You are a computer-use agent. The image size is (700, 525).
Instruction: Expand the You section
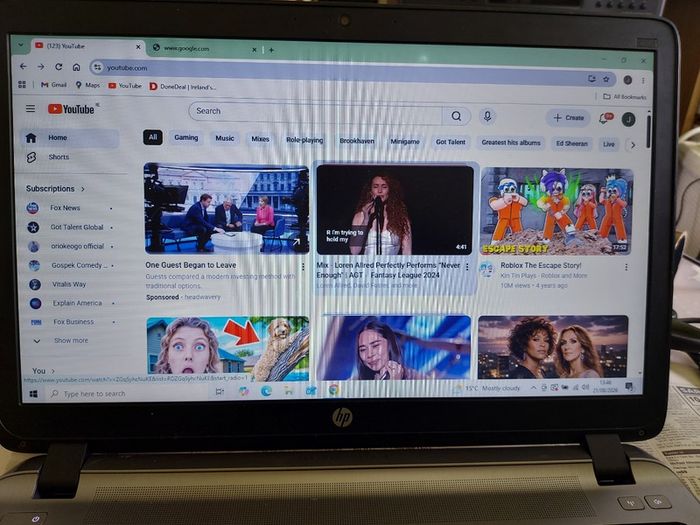[x=43, y=371]
